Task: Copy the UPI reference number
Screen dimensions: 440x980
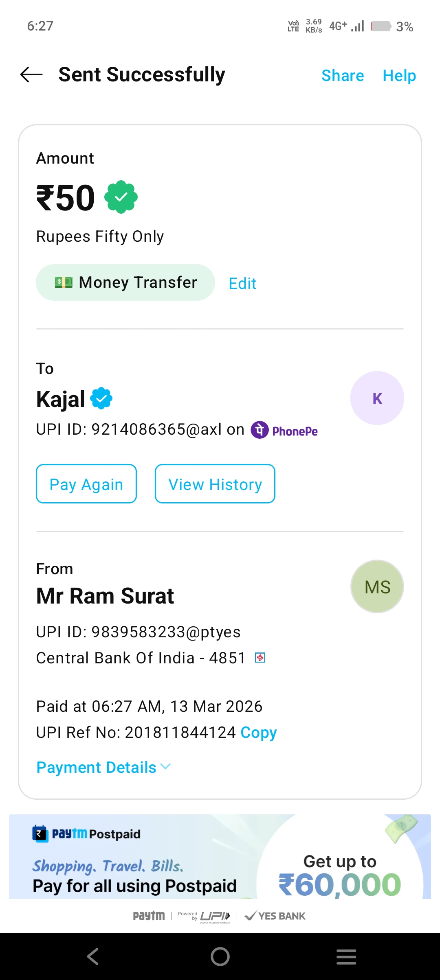Action: click(x=259, y=733)
